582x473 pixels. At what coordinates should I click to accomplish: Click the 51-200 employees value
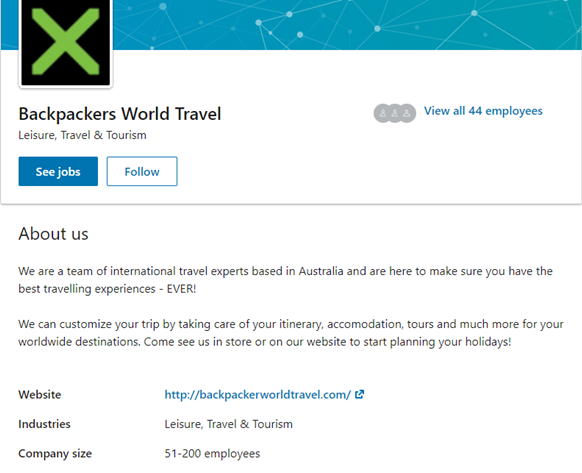212,454
